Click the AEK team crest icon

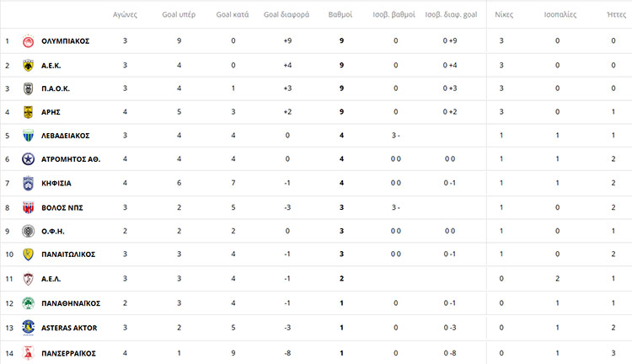click(29, 65)
